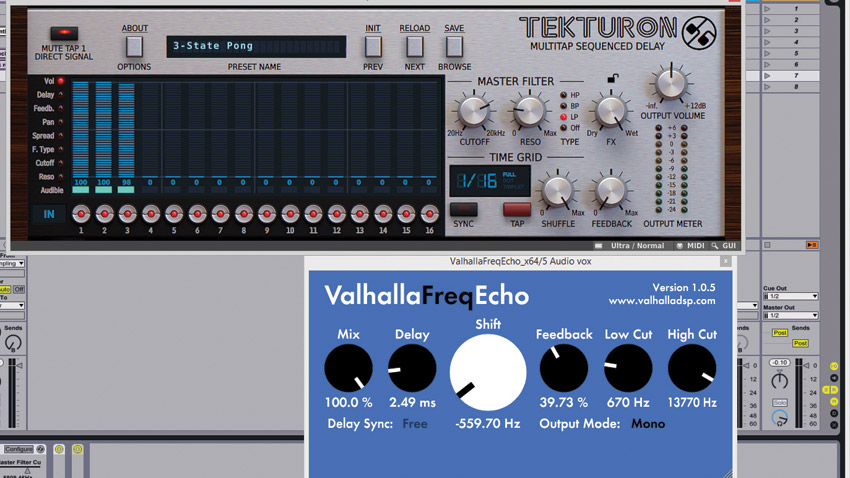Click the INIT / PREV preset button
This screenshot has height=478, width=850.
pyautogui.click(x=373, y=47)
